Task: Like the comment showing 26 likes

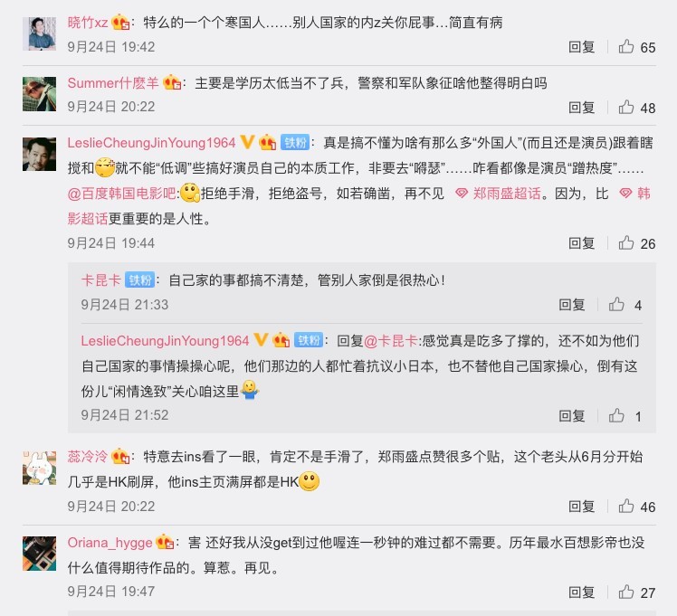Action: pos(626,243)
